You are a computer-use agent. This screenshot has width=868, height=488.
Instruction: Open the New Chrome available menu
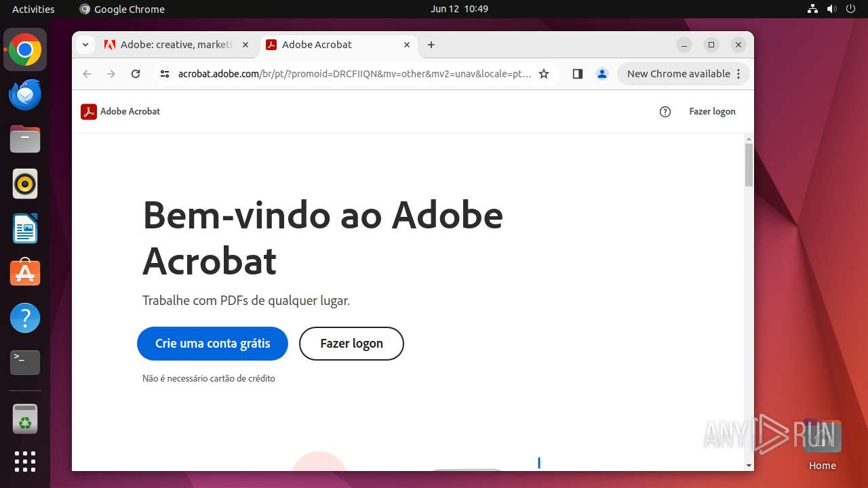click(x=683, y=74)
